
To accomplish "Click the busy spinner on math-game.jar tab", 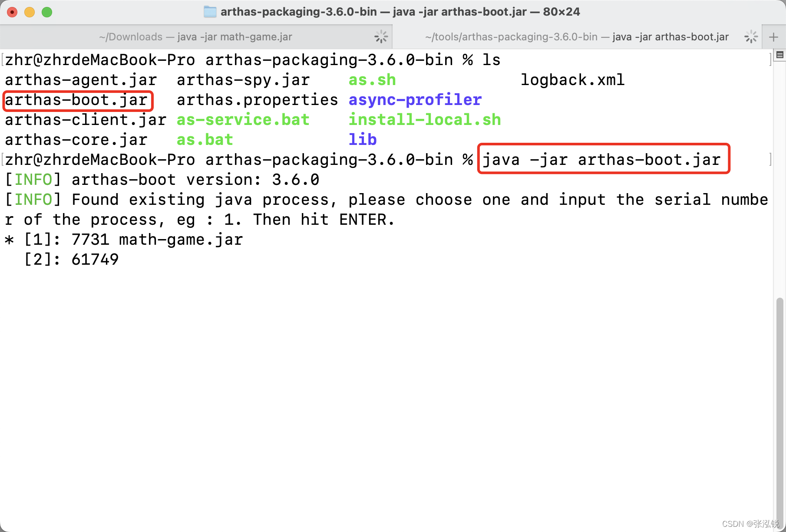I will tap(381, 37).
